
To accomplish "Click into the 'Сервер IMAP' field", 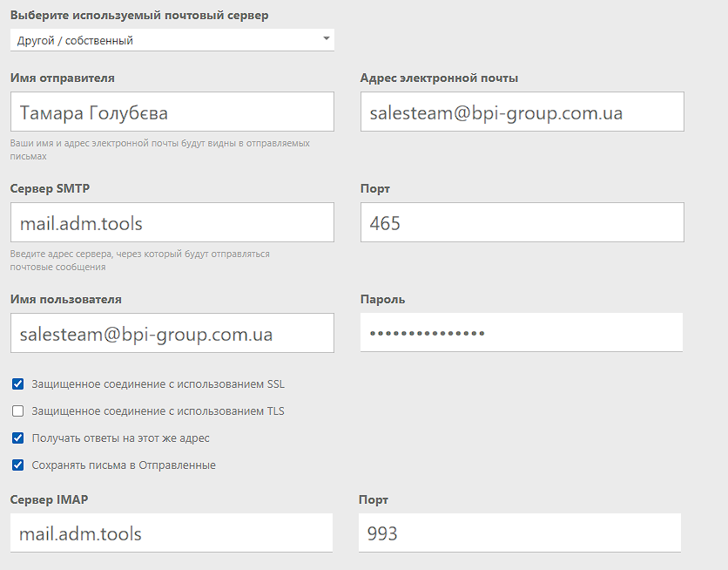I will 172,533.
